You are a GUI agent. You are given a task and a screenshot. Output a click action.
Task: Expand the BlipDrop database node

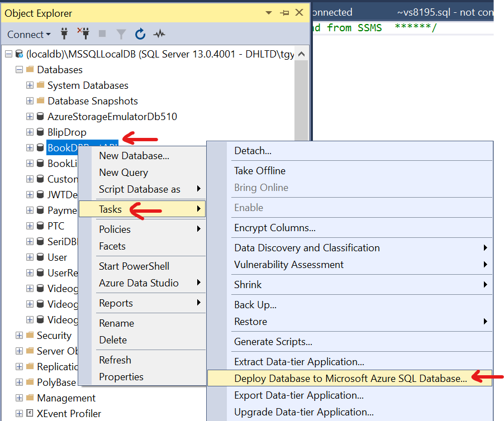pyautogui.click(x=29, y=132)
